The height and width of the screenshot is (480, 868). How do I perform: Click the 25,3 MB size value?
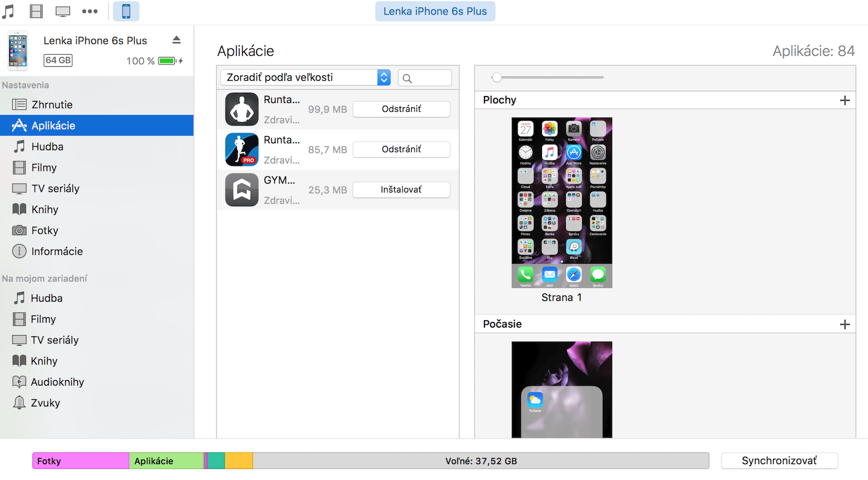328,190
